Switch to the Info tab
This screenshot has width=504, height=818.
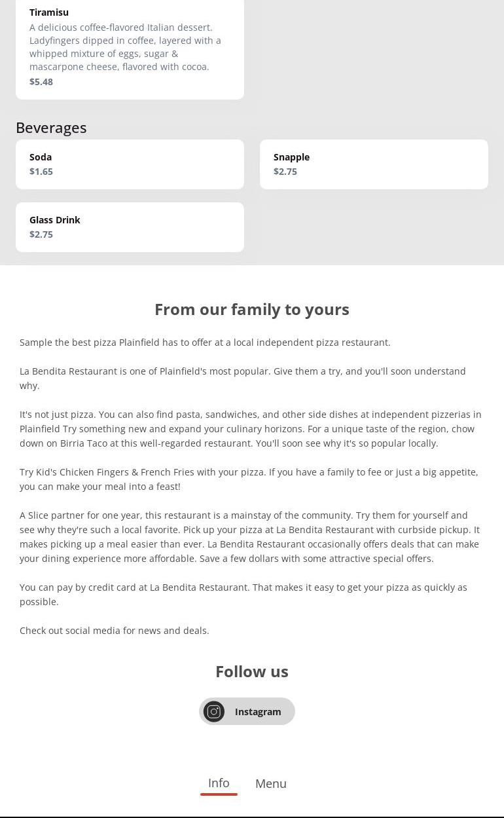click(219, 783)
